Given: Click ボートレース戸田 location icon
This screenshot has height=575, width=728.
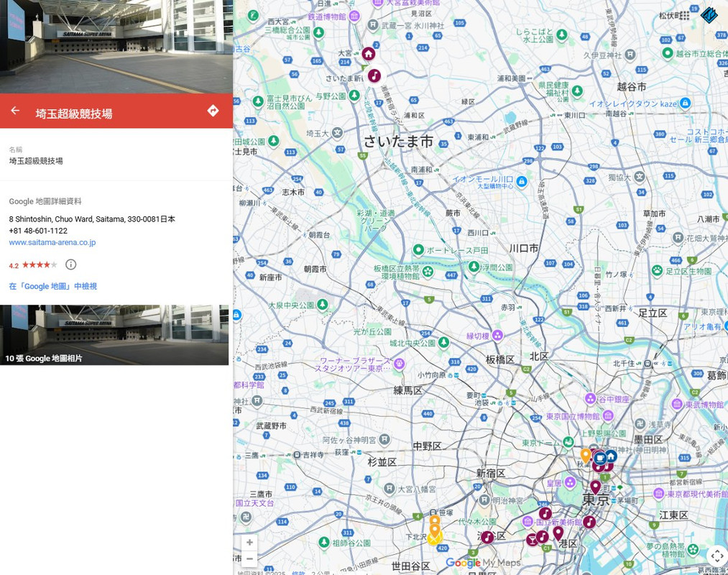Looking at the screenshot, I should (418, 250).
